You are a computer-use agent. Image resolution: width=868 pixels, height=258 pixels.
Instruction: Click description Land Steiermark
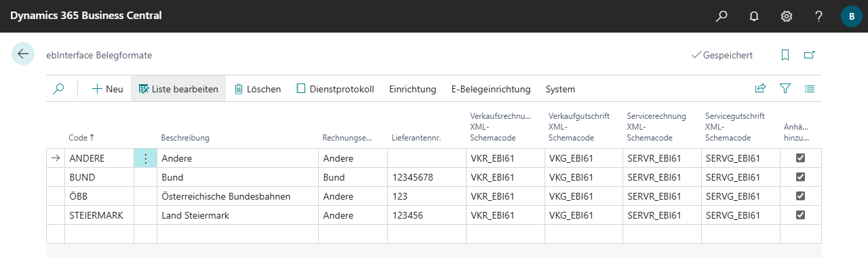point(196,215)
